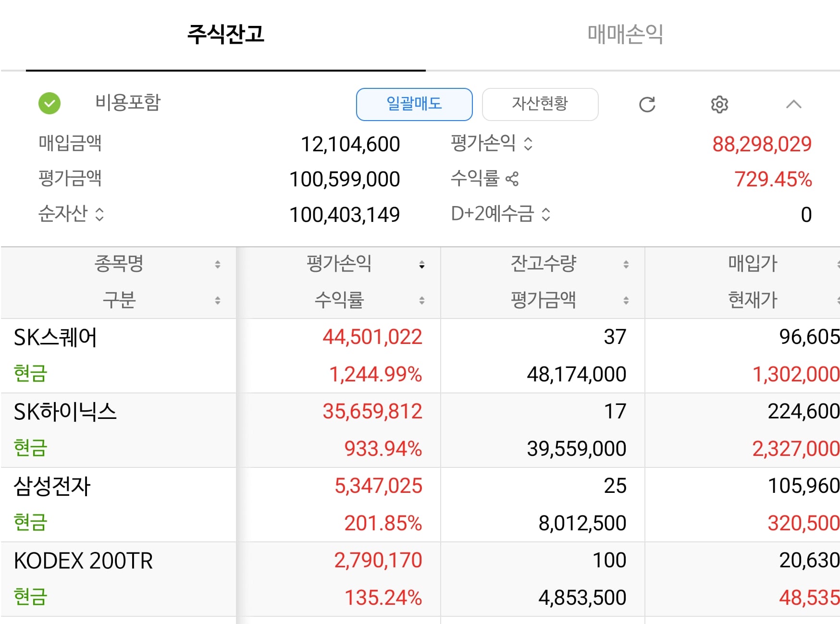
Task: Click the 48,174,000 valuation amount
Action: tap(576, 374)
